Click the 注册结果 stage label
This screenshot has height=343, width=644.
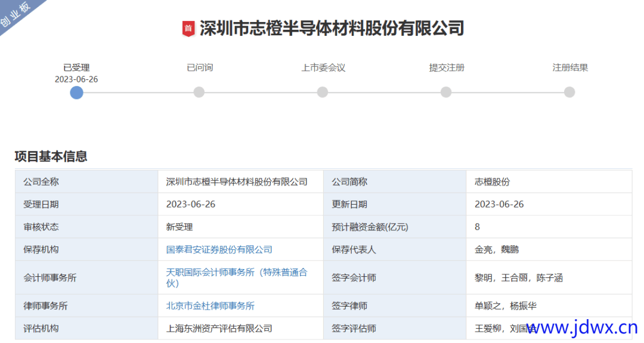[570, 67]
